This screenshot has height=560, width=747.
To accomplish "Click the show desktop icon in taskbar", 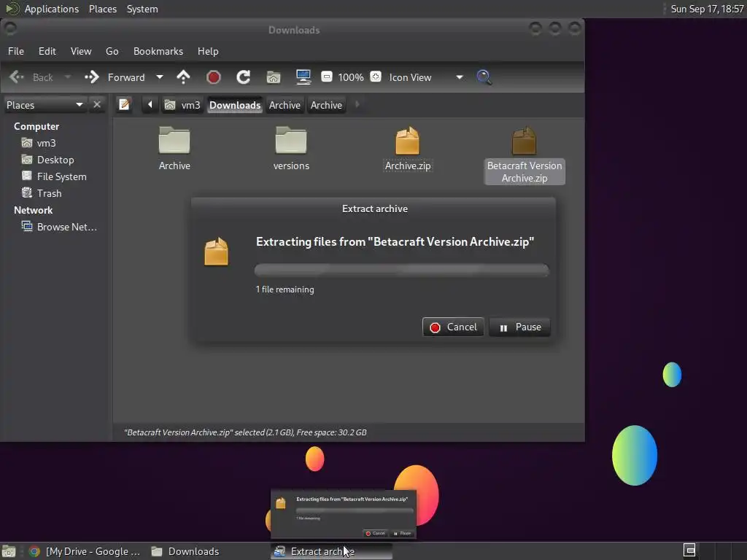I will pyautogui.click(x=9, y=551).
